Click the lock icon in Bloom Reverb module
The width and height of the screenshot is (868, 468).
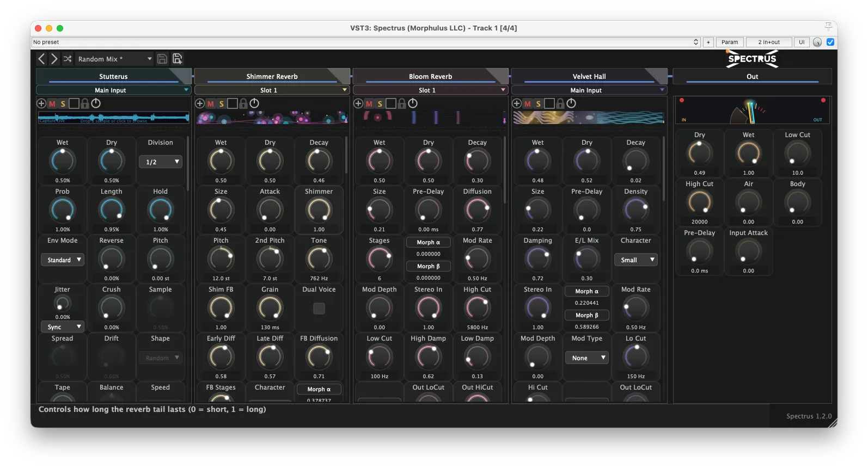coord(402,103)
